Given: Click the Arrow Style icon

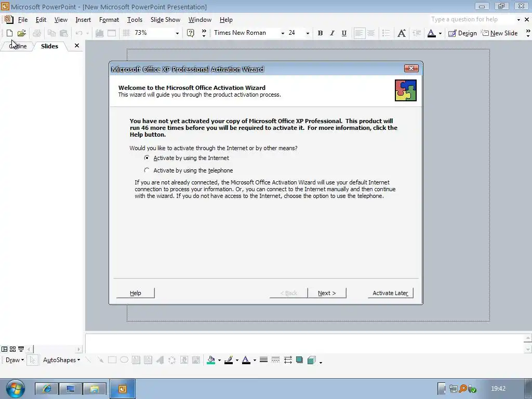Looking at the screenshot, I should coord(288,360).
